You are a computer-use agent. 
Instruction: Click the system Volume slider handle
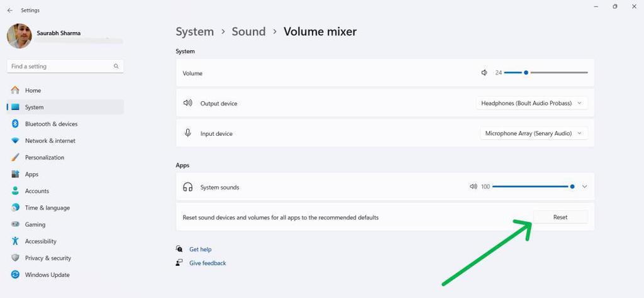526,73
